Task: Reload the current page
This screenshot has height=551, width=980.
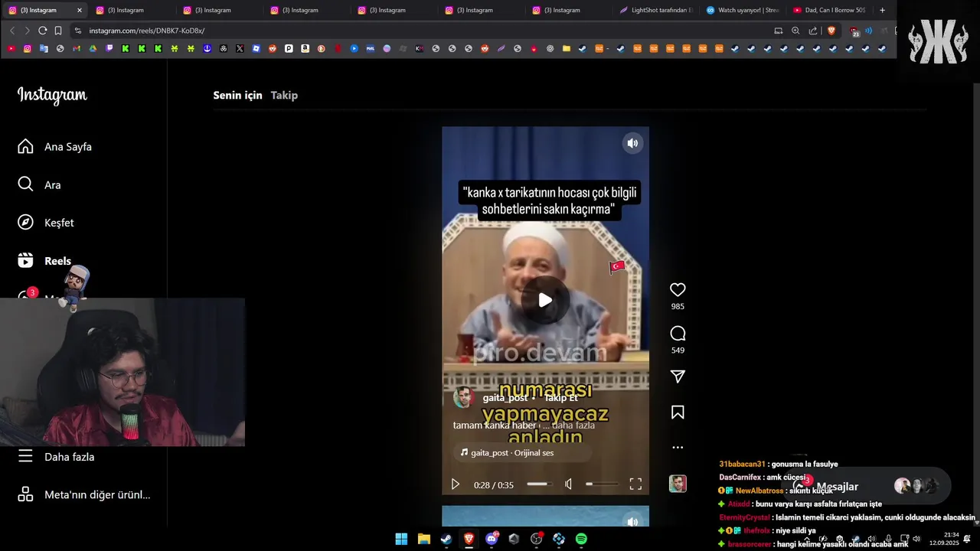Action: (x=43, y=31)
